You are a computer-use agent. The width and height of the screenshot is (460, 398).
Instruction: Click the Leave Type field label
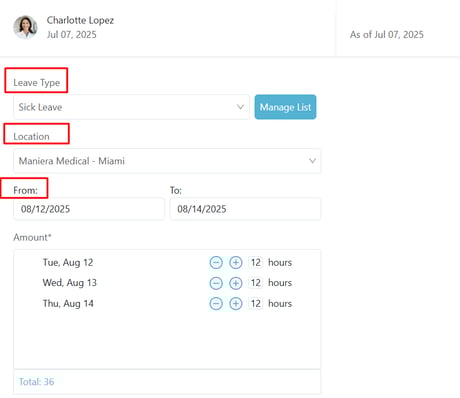click(x=37, y=83)
